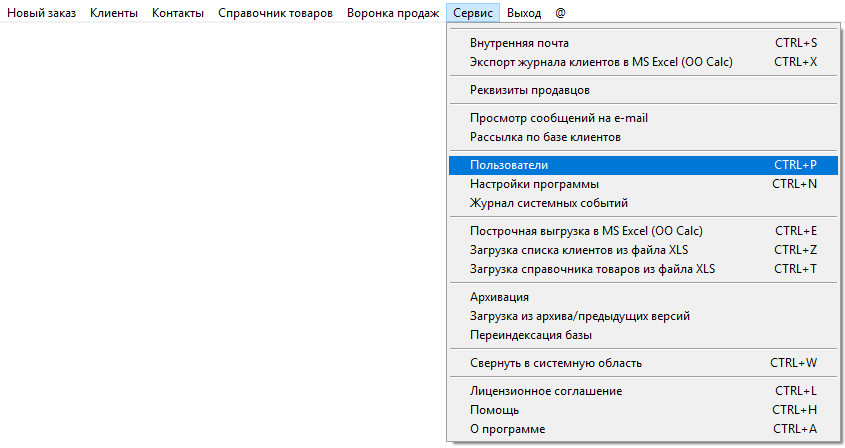Image resolution: width=845 pixels, height=448 pixels.
Task: Open Реквизиты продавцов
Action: point(529,90)
